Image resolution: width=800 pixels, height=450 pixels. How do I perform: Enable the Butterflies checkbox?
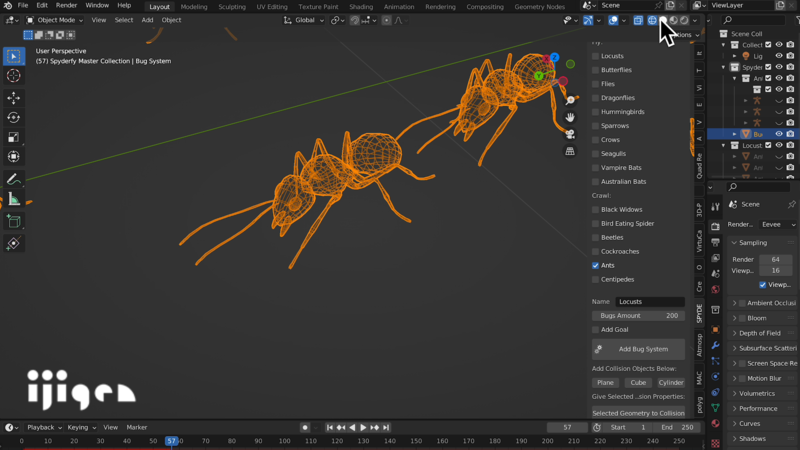(595, 70)
